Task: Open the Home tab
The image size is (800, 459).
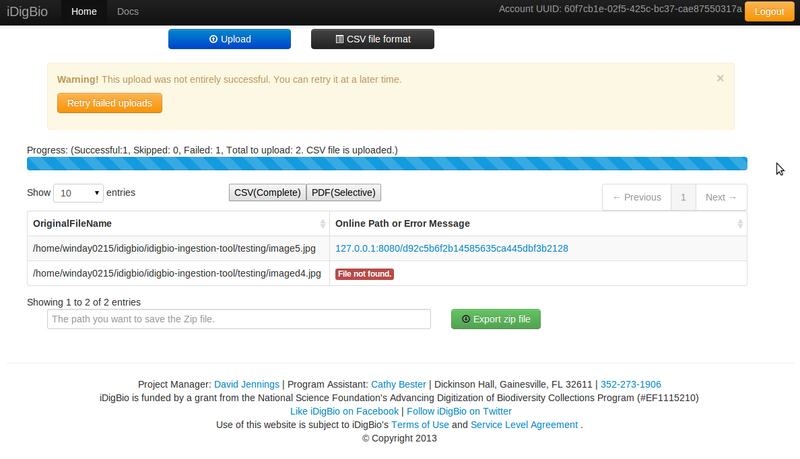Action: [84, 11]
